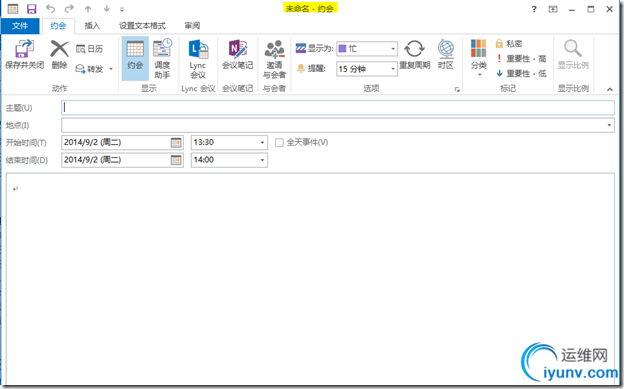Click the Lync Meeting (Lync 会议) icon

tap(198, 49)
